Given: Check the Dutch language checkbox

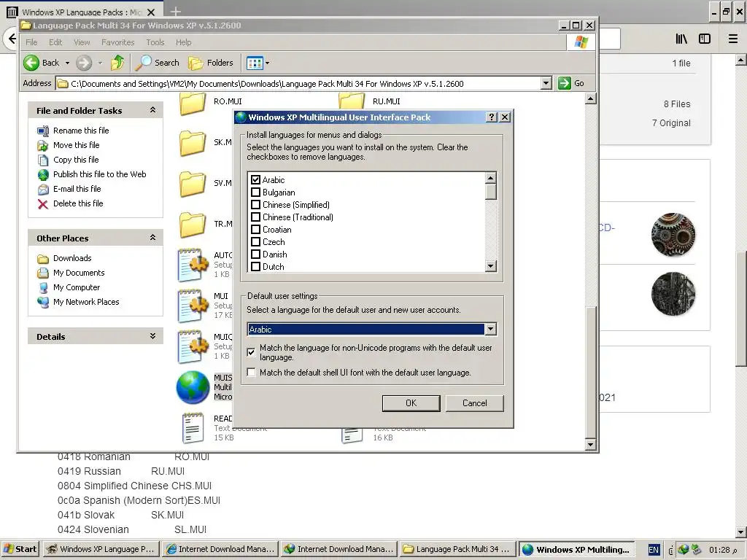Looking at the screenshot, I should point(256,267).
